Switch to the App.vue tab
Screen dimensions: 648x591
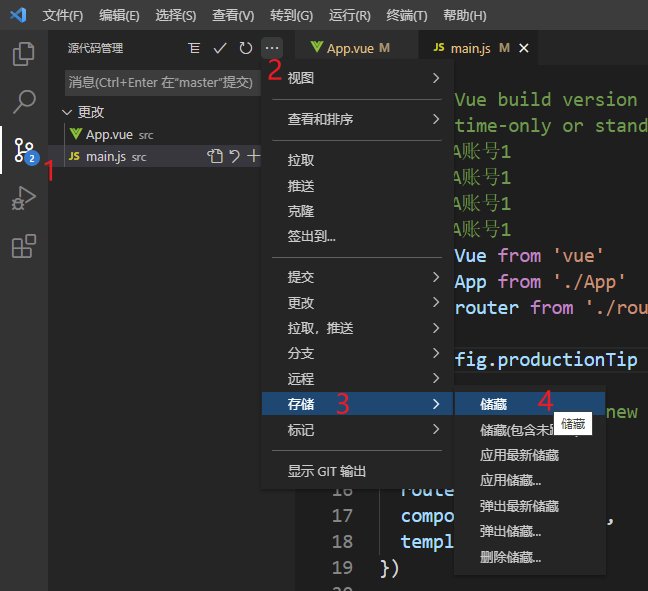point(356,48)
